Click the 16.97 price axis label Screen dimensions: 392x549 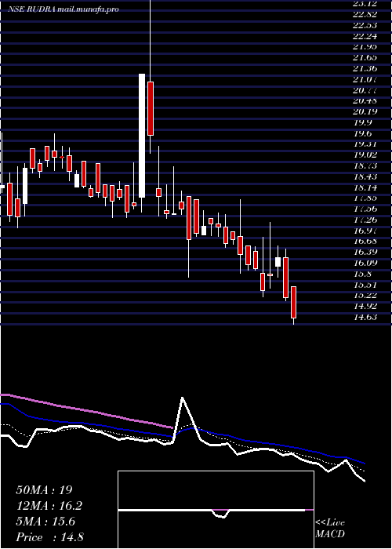(365, 231)
